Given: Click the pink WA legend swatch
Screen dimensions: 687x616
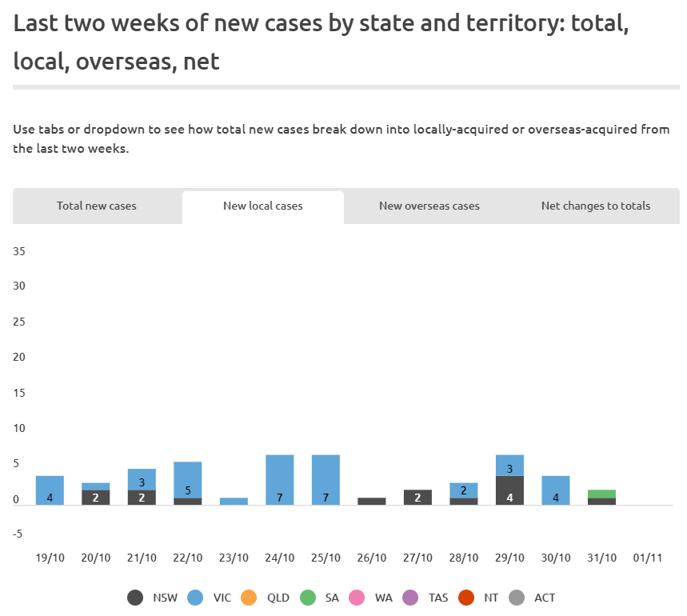Looking at the screenshot, I should click(x=357, y=597).
